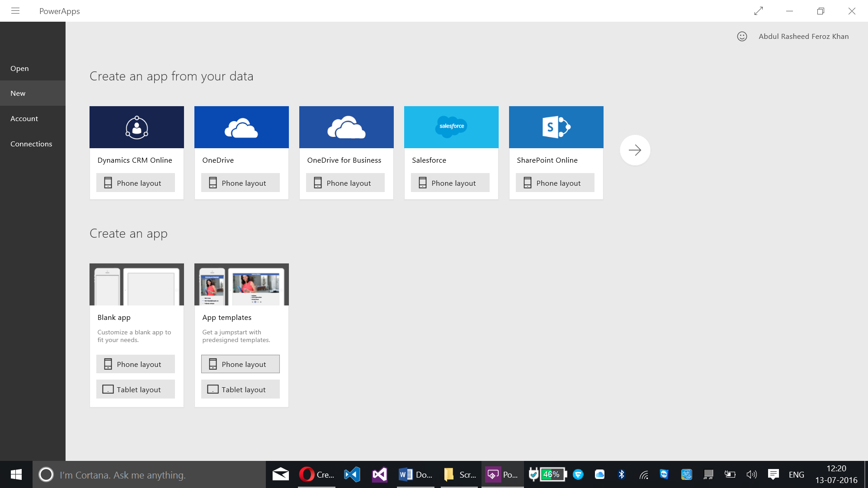Click the smiley feedback icon
Viewport: 868px width, 488px height.
click(x=742, y=37)
